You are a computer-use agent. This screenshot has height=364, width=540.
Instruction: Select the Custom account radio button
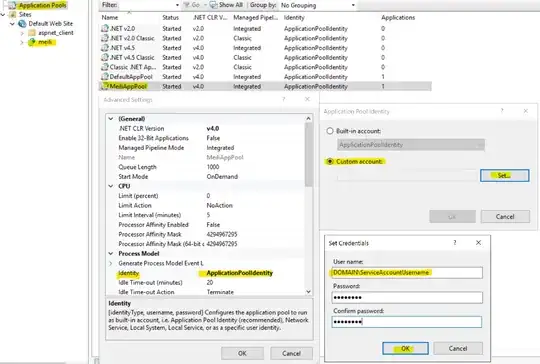tap(330, 161)
